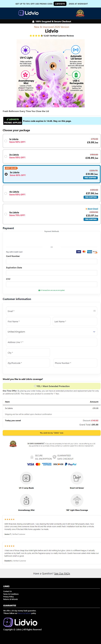Click the Grand Total £95.88 text
101x644 pixels.
click(x=89, y=425)
